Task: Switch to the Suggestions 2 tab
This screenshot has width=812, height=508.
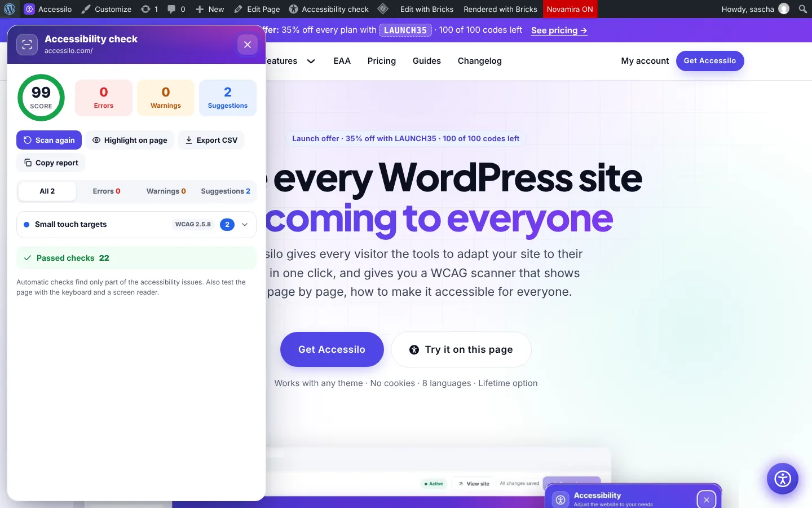Action: [226, 191]
